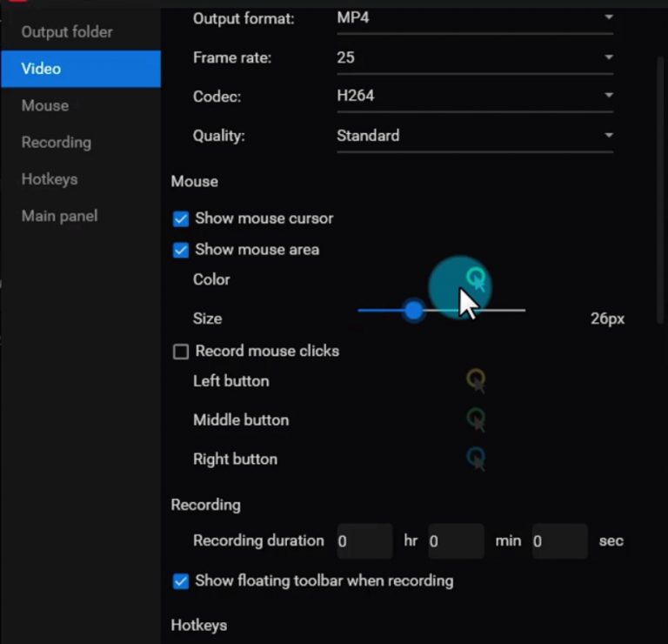This screenshot has width=668, height=644.
Task: Uncheck Show mouse area
Action: click(181, 250)
